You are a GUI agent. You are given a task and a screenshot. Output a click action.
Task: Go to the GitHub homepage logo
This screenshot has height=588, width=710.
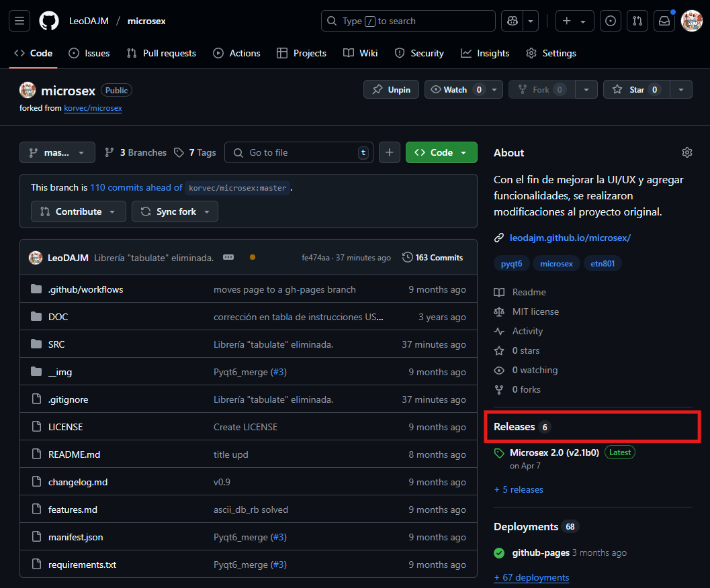coord(49,21)
